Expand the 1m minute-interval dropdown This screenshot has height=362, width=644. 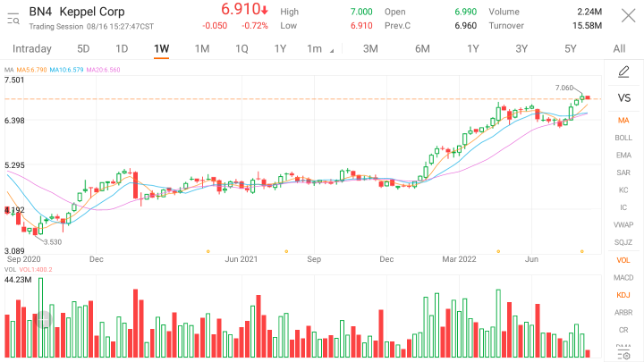320,49
